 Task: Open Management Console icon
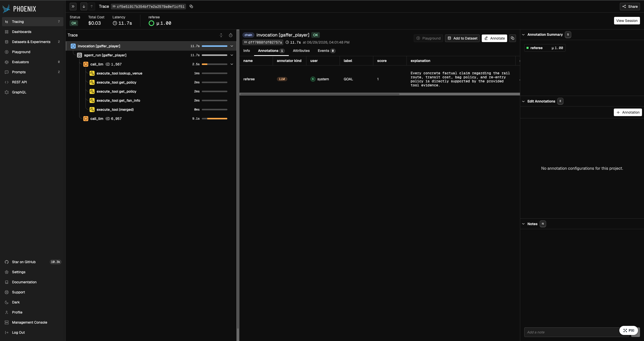tap(7, 322)
